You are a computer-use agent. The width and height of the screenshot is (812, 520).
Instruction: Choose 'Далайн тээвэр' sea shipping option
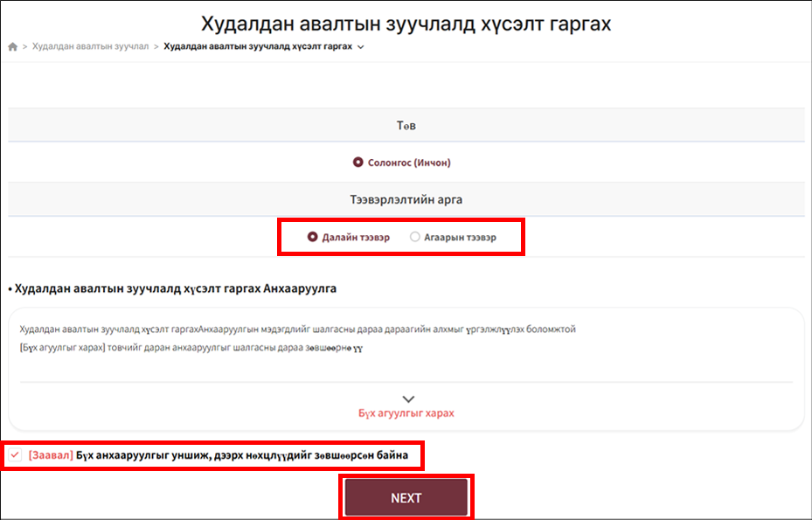313,237
